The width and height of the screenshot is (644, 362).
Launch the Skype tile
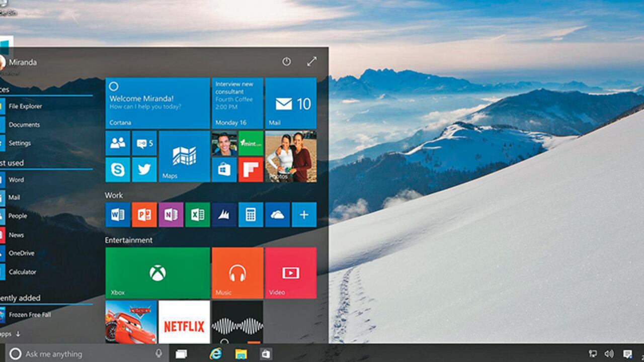click(118, 169)
